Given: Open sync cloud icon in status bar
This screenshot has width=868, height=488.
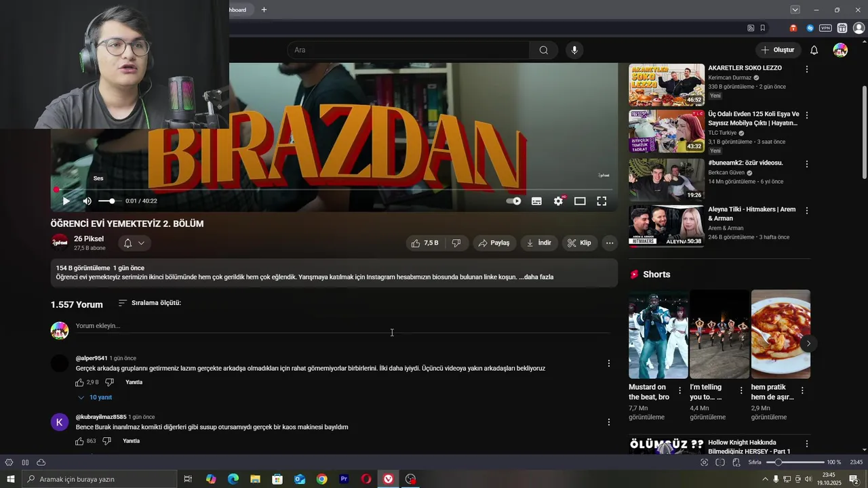Looking at the screenshot, I should (41, 462).
